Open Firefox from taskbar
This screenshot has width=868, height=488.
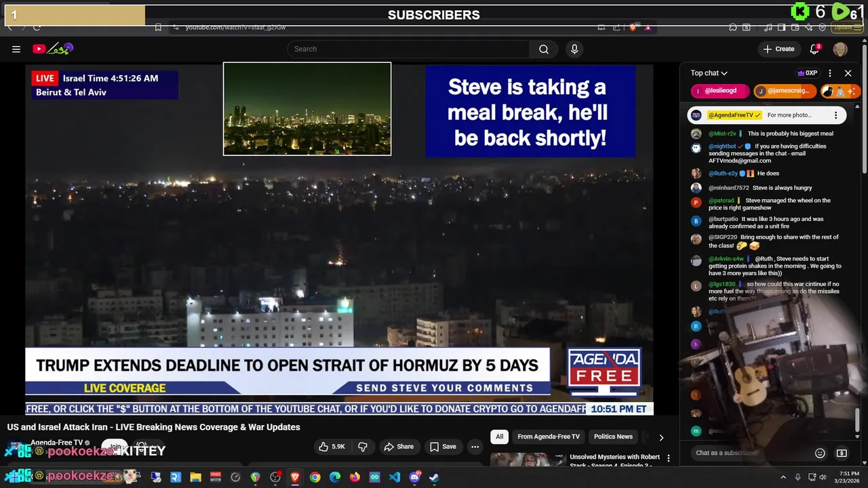click(x=355, y=477)
